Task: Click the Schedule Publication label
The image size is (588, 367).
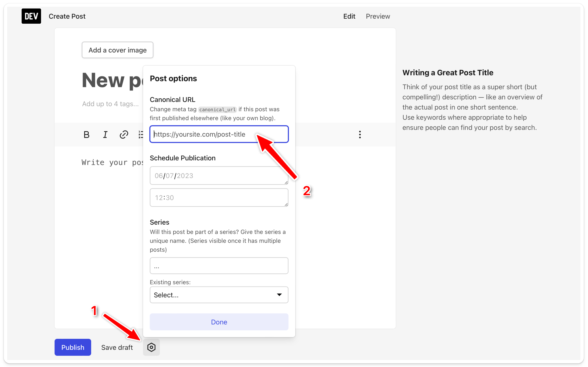Action: 183,158
